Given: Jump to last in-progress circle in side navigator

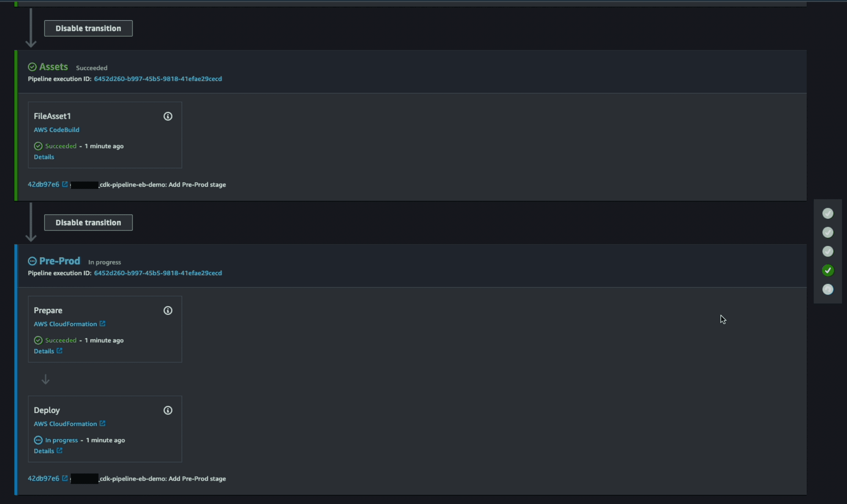Looking at the screenshot, I should 828,289.
